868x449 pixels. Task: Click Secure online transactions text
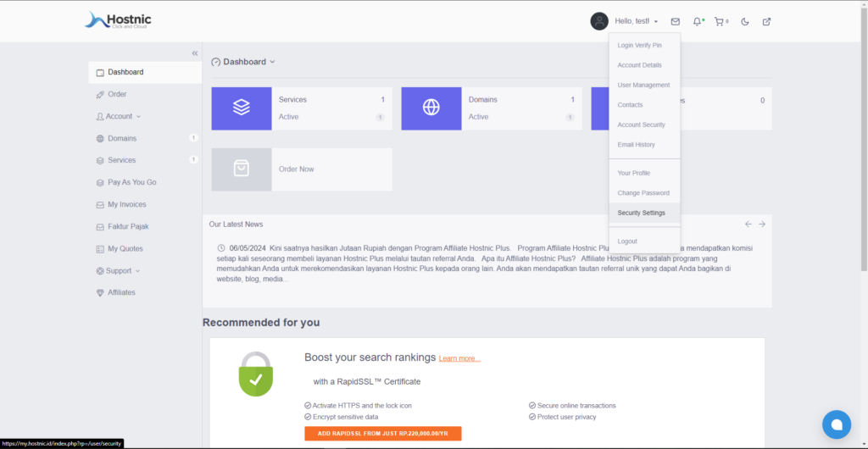tap(576, 405)
